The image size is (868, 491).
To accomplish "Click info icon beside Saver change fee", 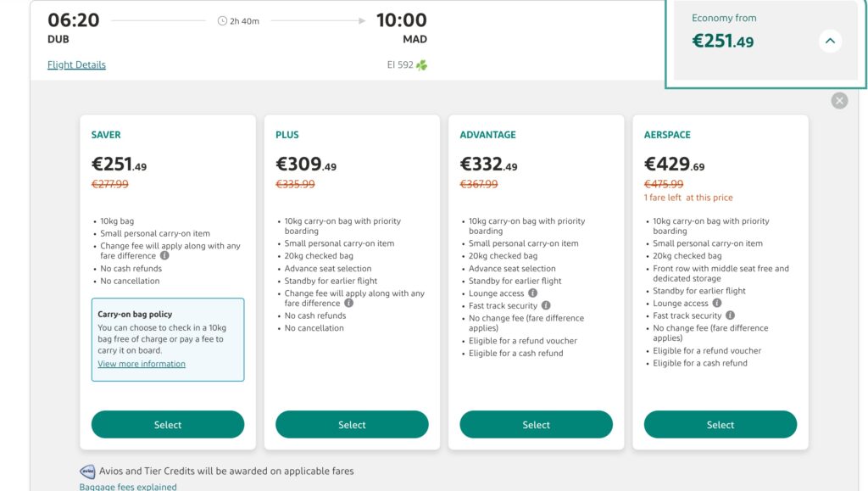I will pos(164,256).
